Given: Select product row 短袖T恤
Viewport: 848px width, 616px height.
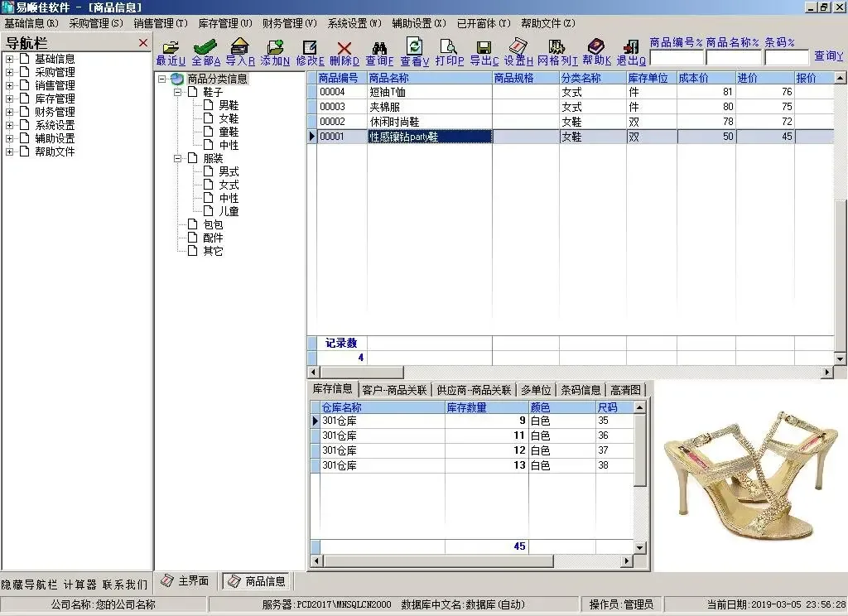Looking at the screenshot, I should tap(571, 92).
